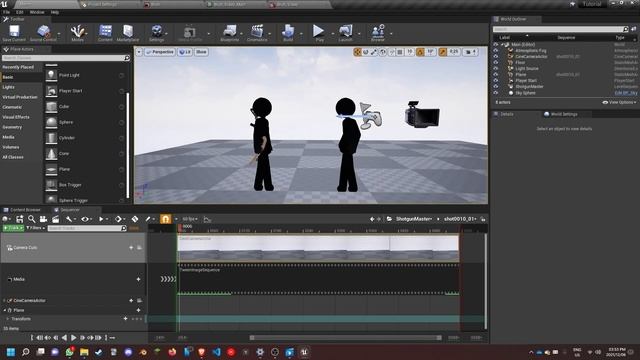The width and height of the screenshot is (640, 360).
Task: Click the Sequencer playhead frame marker
Action: click(180, 227)
